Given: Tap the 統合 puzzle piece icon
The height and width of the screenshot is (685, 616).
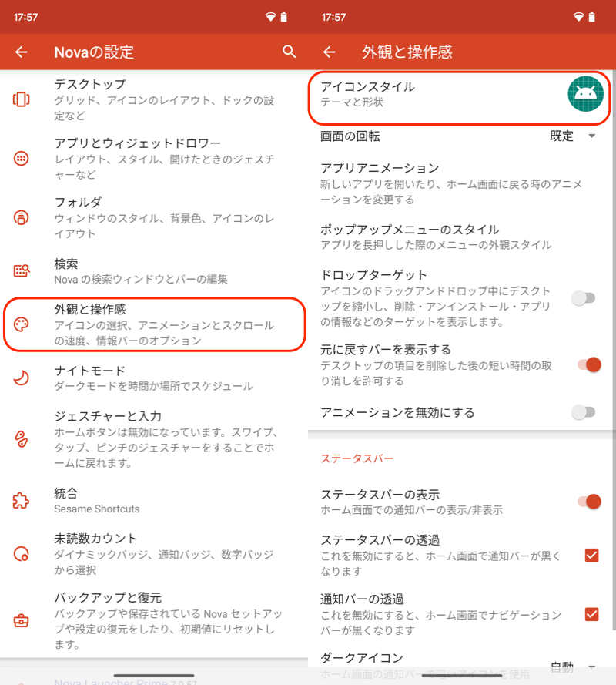Looking at the screenshot, I should coord(22,501).
